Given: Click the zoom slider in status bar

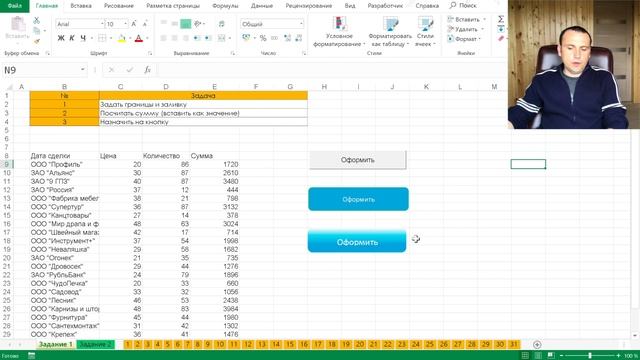Looking at the screenshot, I should click(589, 356).
